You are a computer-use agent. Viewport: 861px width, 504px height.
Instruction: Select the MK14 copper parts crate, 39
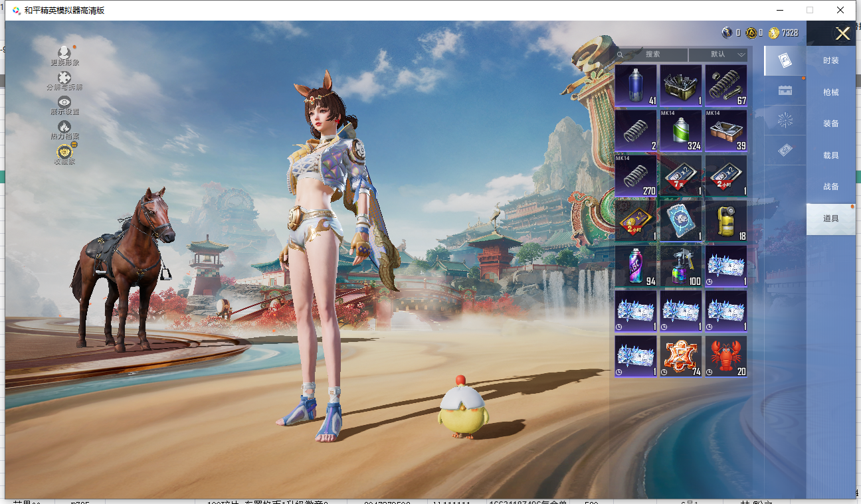pyautogui.click(x=726, y=130)
